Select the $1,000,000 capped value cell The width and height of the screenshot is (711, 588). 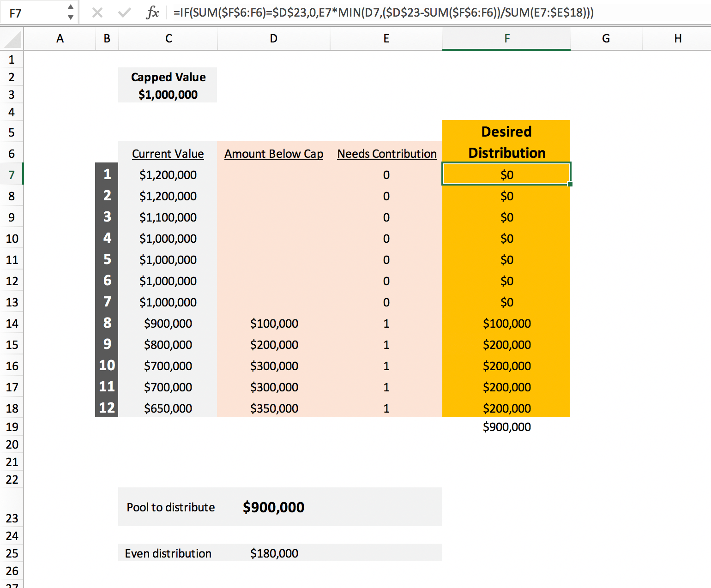point(168,95)
